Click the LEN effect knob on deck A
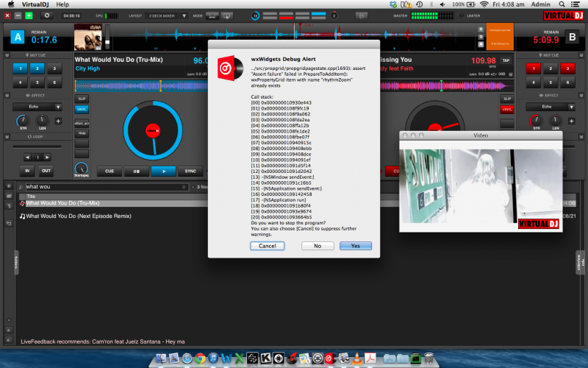This screenshot has width=588, height=368. pyautogui.click(x=42, y=121)
